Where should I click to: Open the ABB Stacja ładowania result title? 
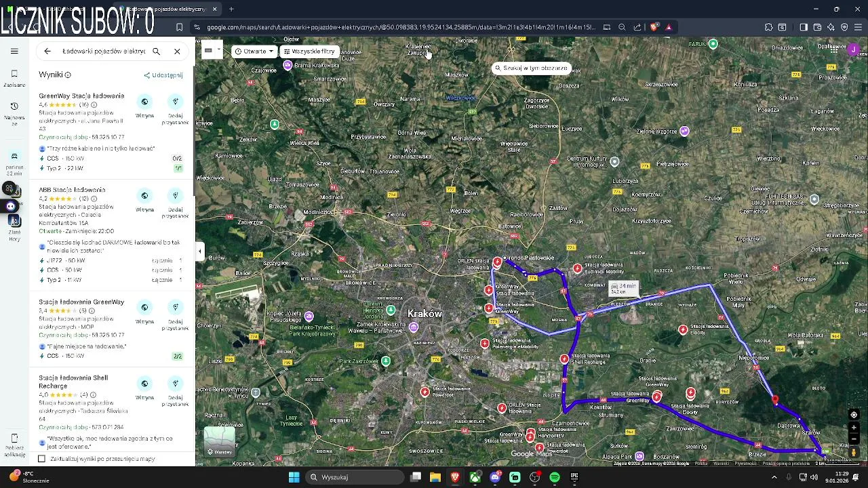coord(72,190)
